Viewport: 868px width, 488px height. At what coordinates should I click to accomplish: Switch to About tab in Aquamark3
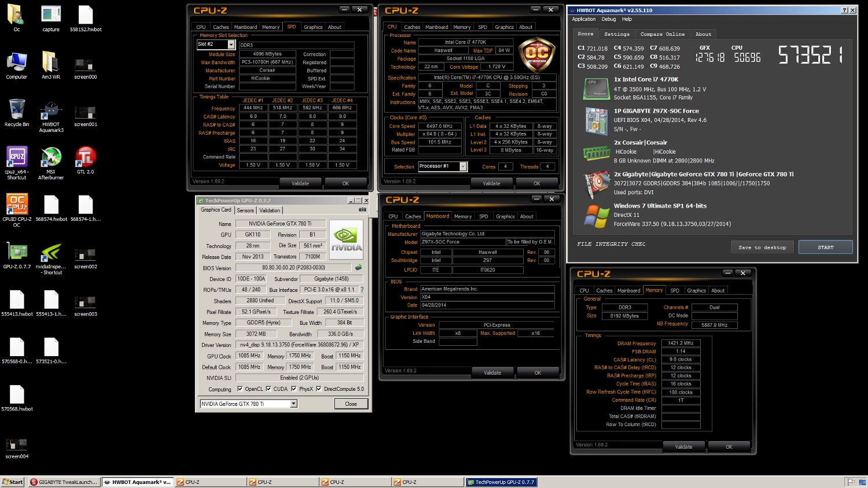703,34
